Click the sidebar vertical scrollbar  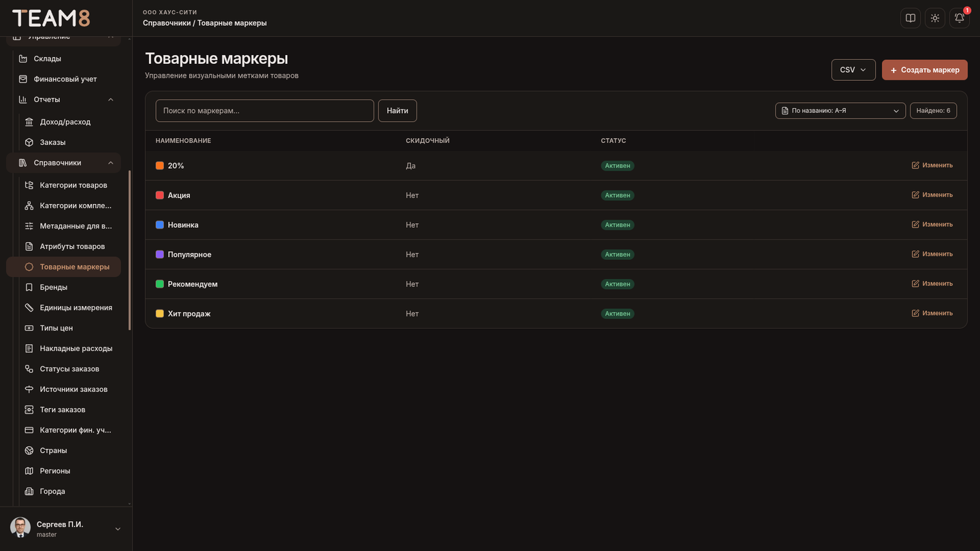[130, 250]
